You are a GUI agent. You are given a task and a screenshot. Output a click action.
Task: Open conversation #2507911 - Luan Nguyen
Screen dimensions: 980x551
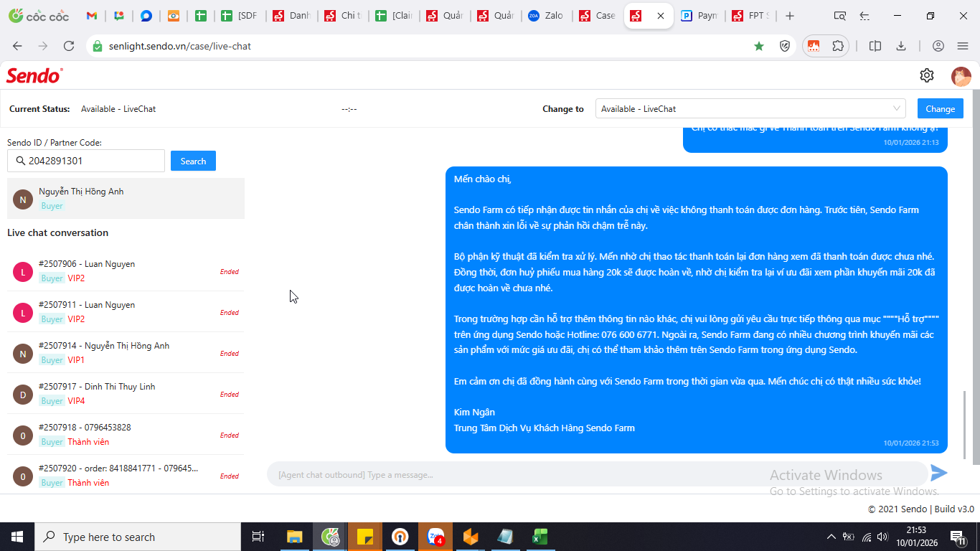pos(126,311)
